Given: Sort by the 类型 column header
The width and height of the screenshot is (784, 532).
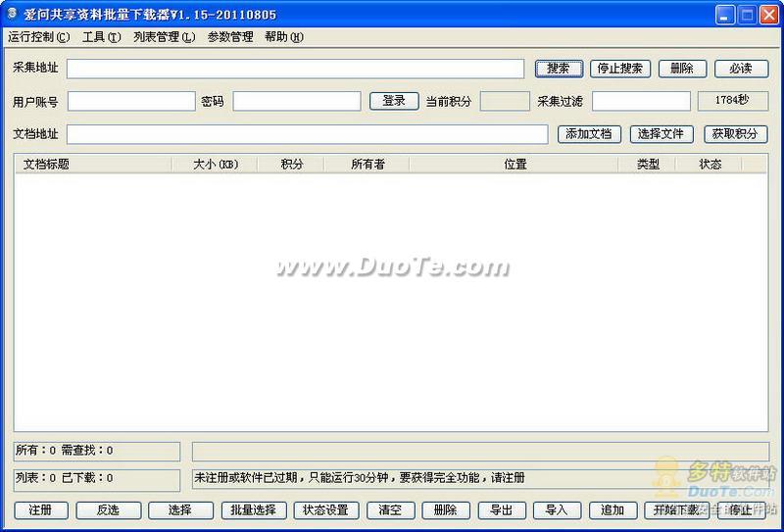Looking at the screenshot, I should coord(648,164).
